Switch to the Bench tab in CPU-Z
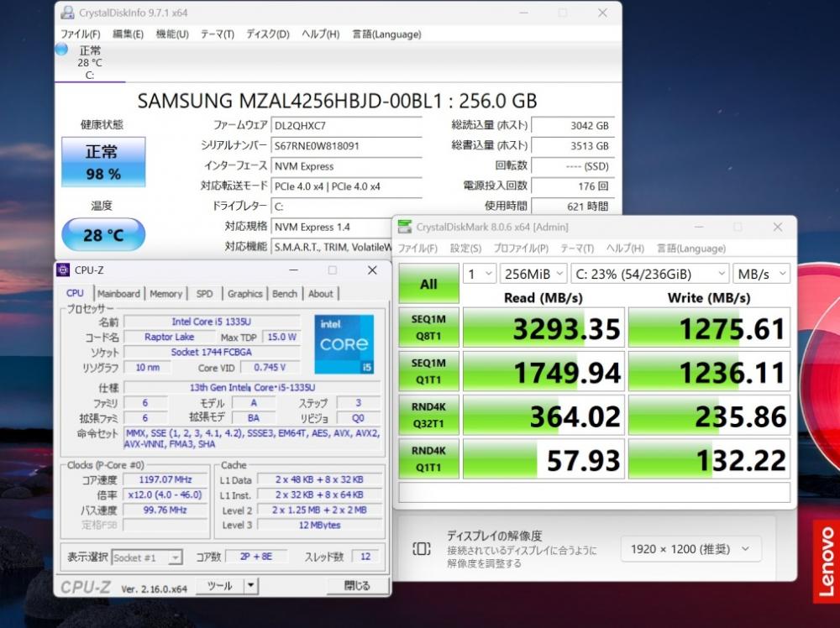This screenshot has width=840, height=628. click(x=285, y=293)
